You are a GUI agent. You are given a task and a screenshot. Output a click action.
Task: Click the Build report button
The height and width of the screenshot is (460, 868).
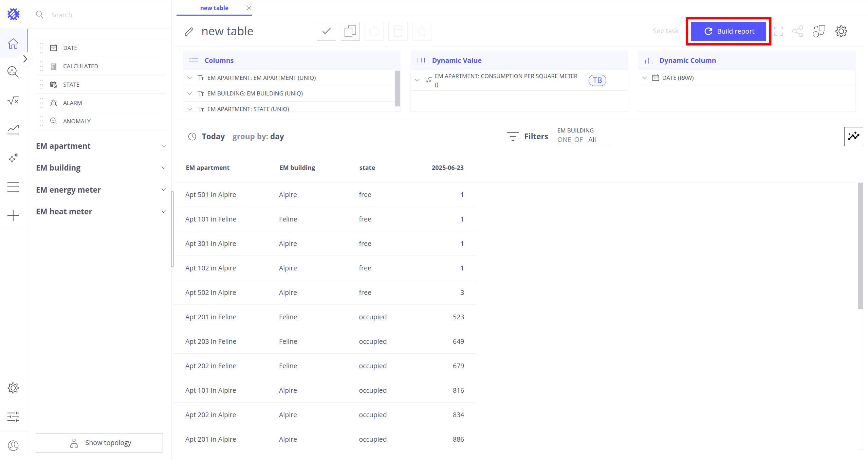728,31
